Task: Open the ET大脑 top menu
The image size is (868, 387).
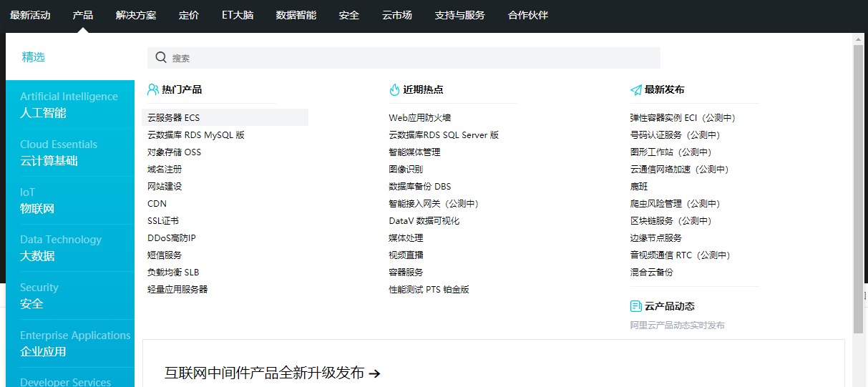Action: pos(238,15)
